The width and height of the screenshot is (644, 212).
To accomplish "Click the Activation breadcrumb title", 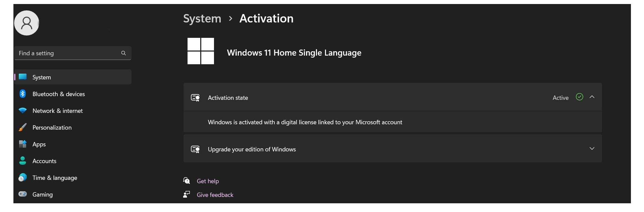I will [x=266, y=18].
